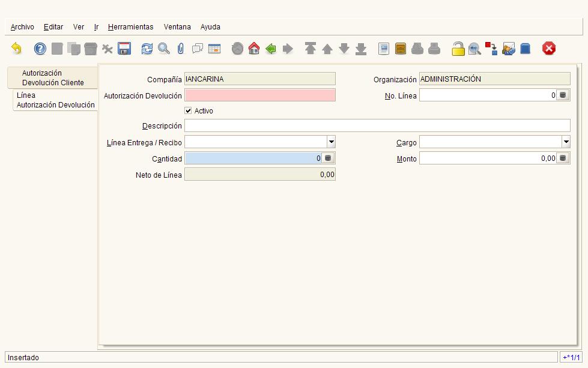Click the No. Línea number field
The height and width of the screenshot is (368, 588).
[488, 95]
